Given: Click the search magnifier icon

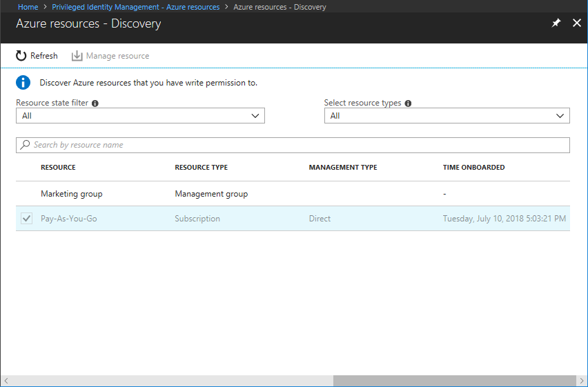Looking at the screenshot, I should tap(26, 145).
